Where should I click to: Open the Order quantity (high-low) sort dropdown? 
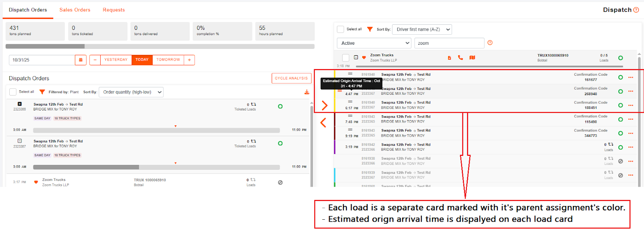point(131,92)
